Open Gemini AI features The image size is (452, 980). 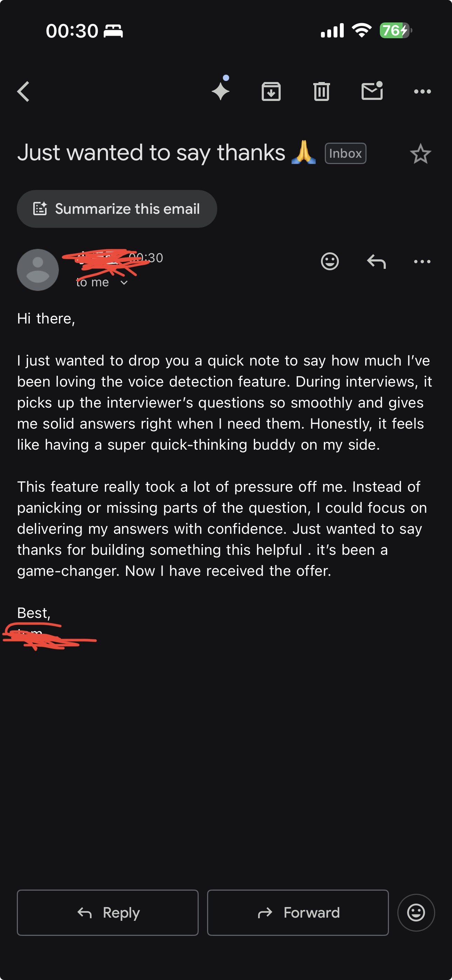pos(221,91)
